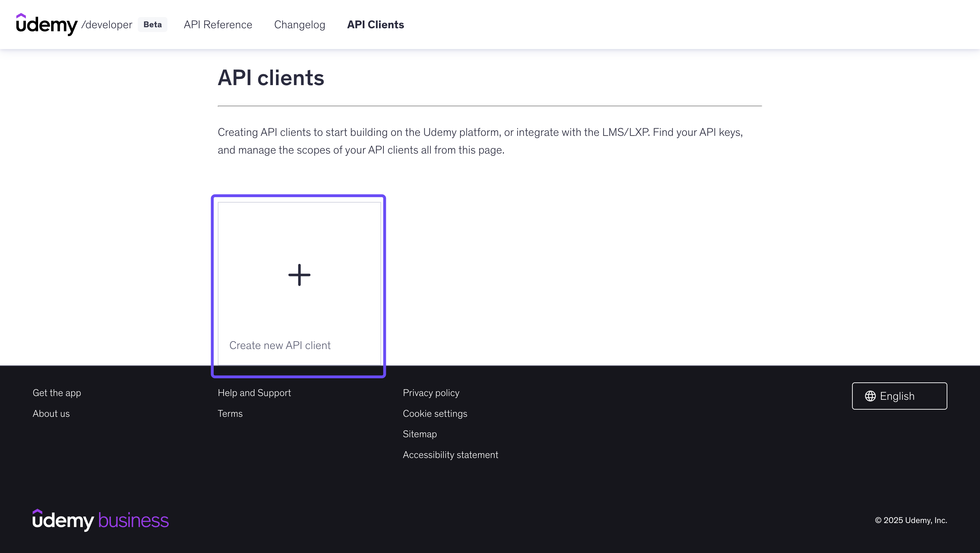Open the Get the app link
The width and height of the screenshot is (980, 553).
[x=57, y=392]
